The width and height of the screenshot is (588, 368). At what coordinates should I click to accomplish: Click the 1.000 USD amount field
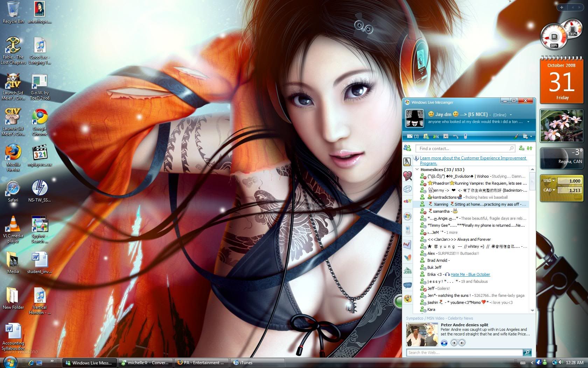[x=569, y=181]
